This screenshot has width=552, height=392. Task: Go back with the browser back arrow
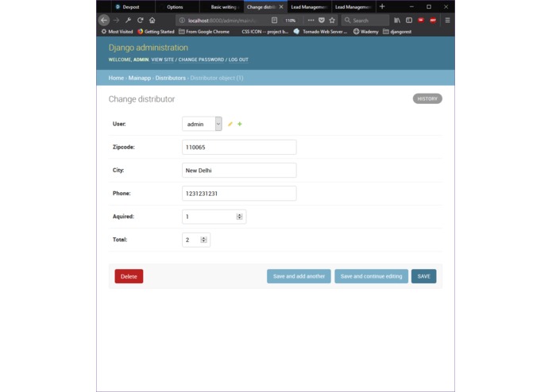point(104,21)
